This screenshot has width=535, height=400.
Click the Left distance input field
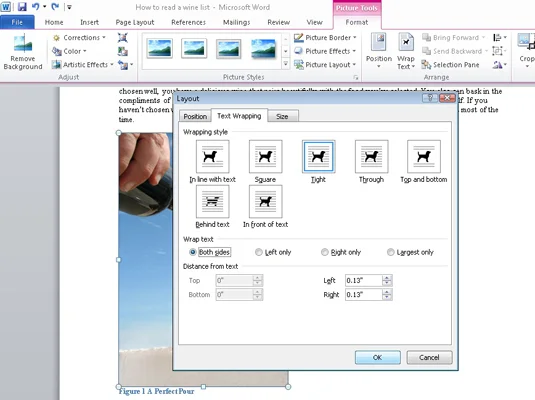[363, 281]
